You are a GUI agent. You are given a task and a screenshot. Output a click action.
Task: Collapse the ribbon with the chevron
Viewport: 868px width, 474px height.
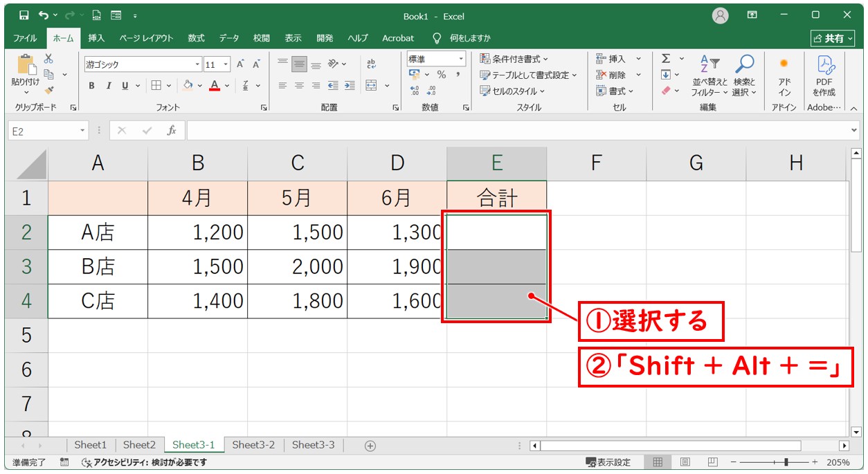[x=853, y=108]
